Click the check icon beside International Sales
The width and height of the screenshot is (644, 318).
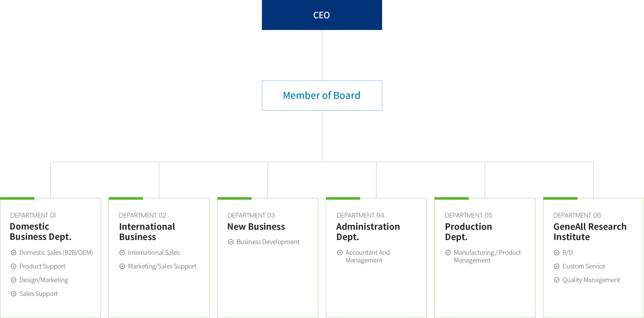click(122, 253)
